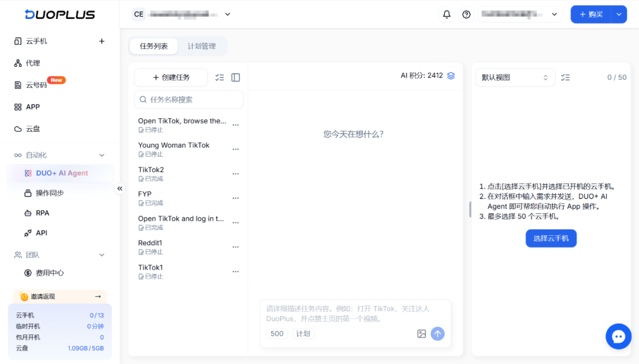Click the task description input box

coord(355,314)
